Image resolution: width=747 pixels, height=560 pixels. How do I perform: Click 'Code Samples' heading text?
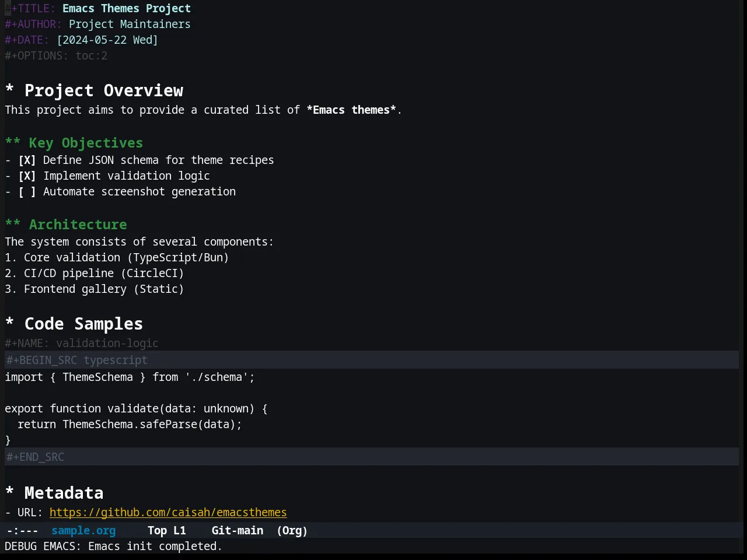83,324
